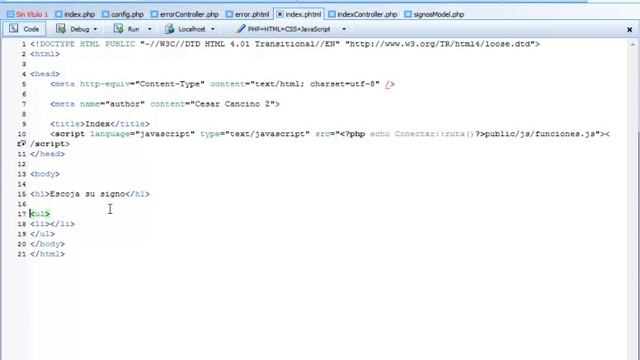640x360 pixels.
Task: Open the config.php tab
Action: [x=123, y=14]
